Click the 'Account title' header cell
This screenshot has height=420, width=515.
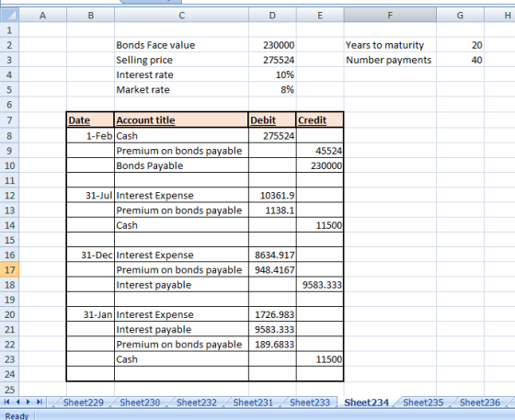[x=182, y=120]
